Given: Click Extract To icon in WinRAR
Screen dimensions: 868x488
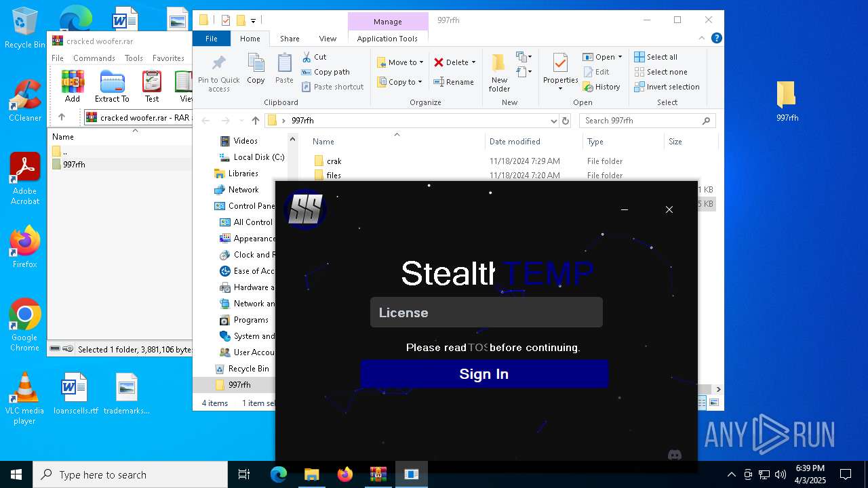Looking at the screenshot, I should click(112, 87).
